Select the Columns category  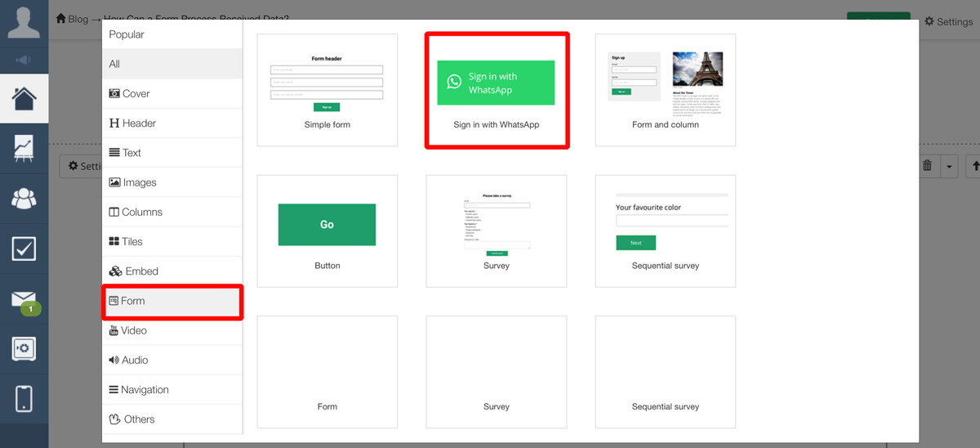point(172,212)
